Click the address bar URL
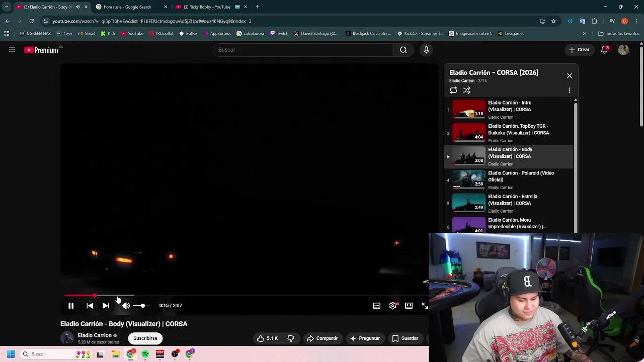 click(151, 21)
